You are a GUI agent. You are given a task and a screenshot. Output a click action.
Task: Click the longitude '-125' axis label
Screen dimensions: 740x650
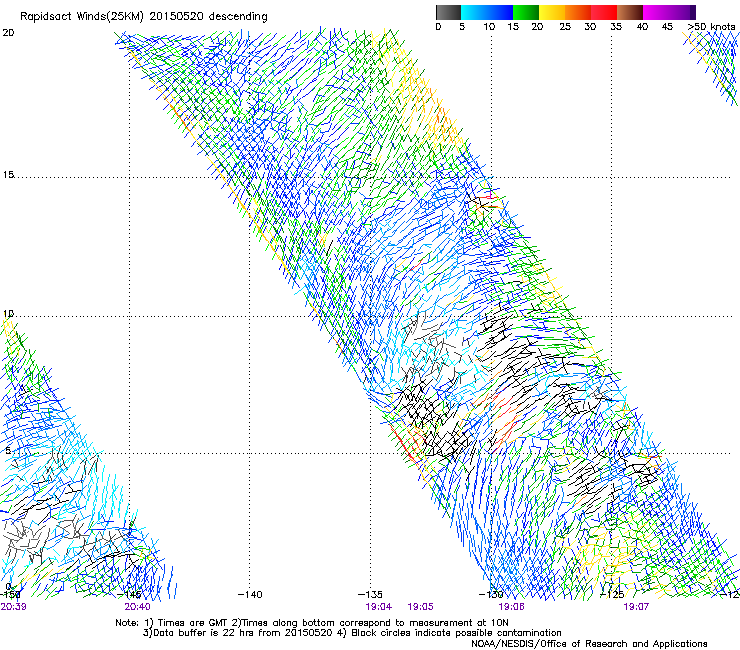(612, 595)
